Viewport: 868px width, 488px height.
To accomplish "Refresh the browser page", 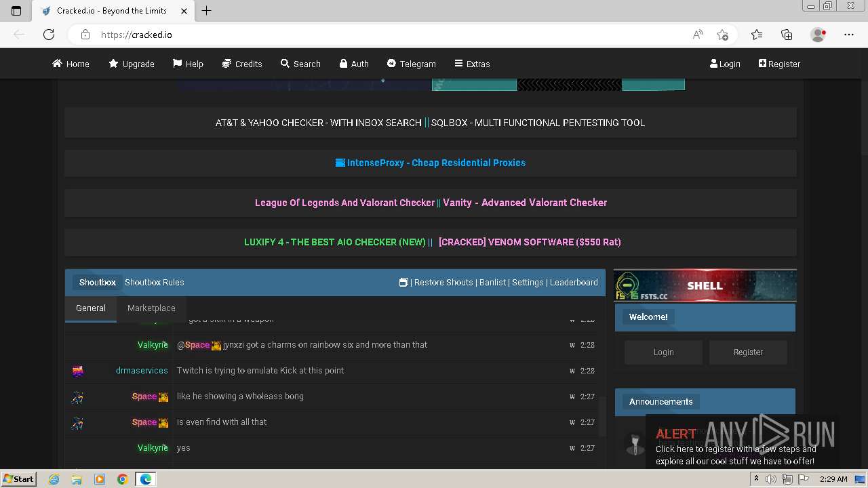I will (x=49, y=35).
